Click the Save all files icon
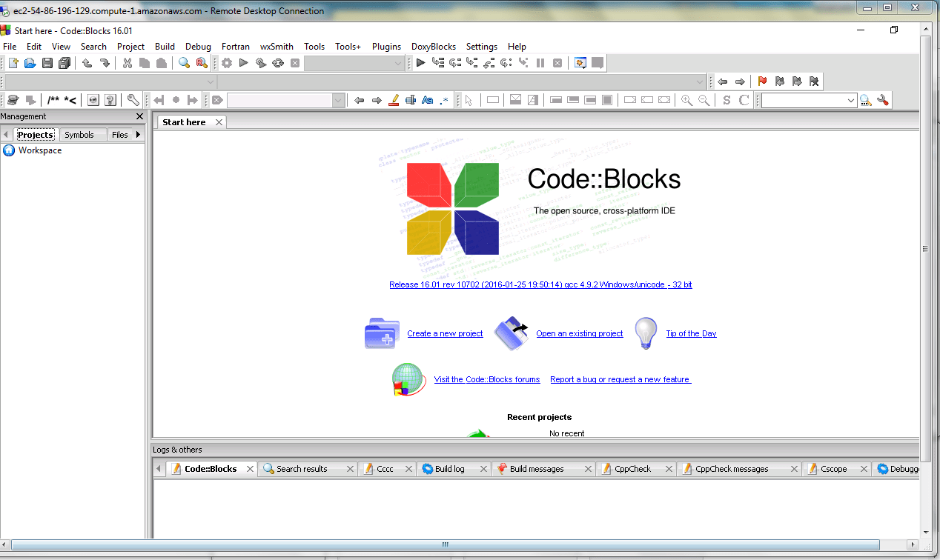Image resolution: width=940 pixels, height=560 pixels. click(64, 63)
